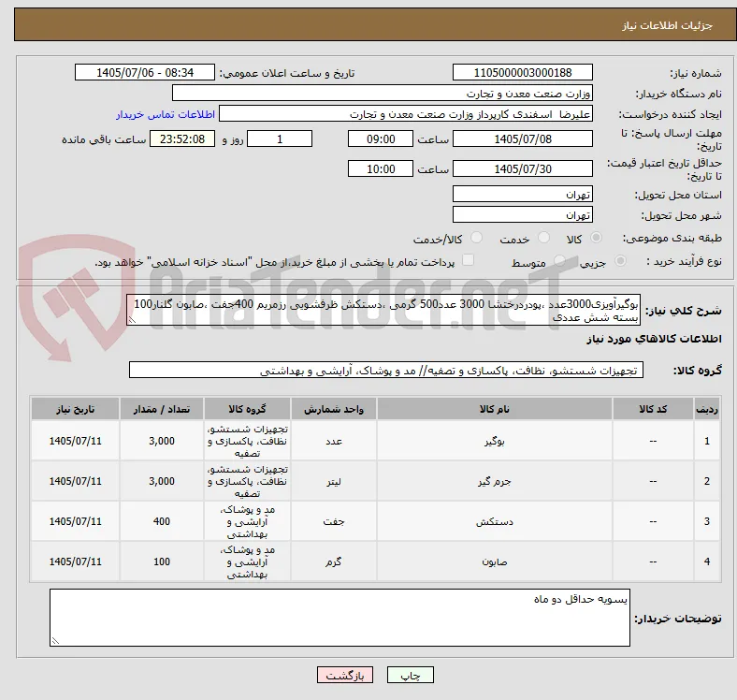Open the اطلاعات تماس خریدار link

tap(166, 114)
